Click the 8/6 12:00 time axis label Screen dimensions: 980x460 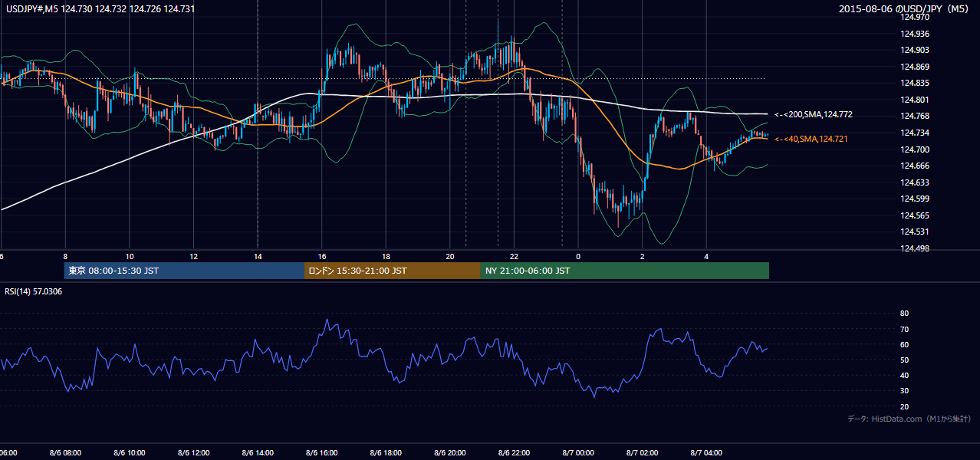pyautogui.click(x=193, y=453)
